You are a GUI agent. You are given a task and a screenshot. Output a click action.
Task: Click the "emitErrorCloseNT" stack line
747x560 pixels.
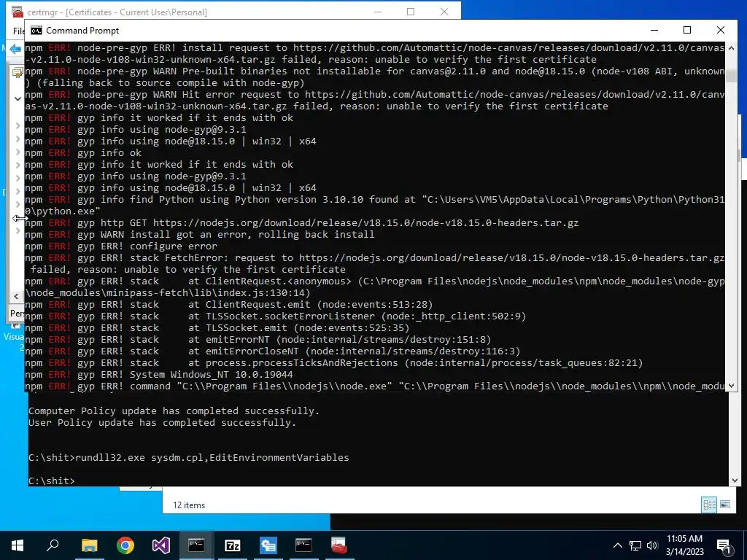[x=273, y=351]
